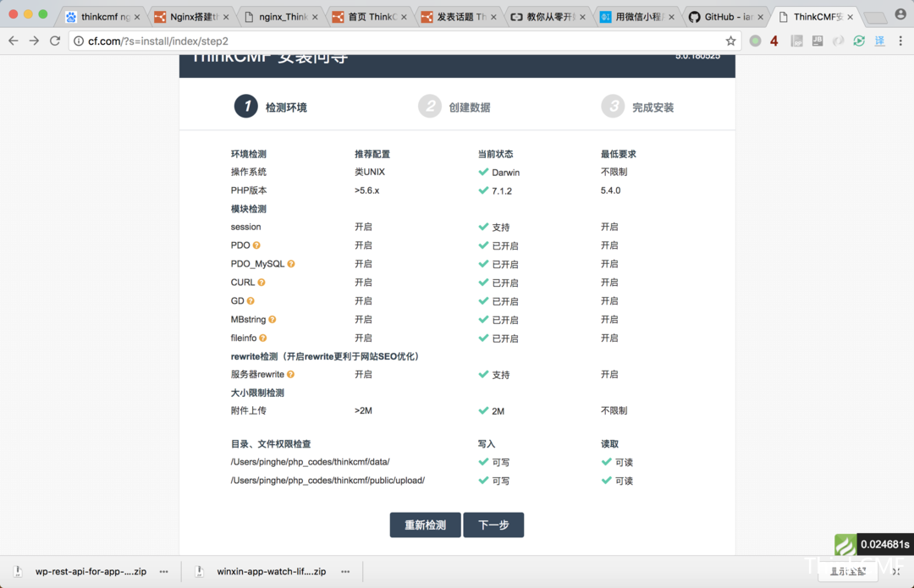Open the blue translate 译 extension

point(879,41)
